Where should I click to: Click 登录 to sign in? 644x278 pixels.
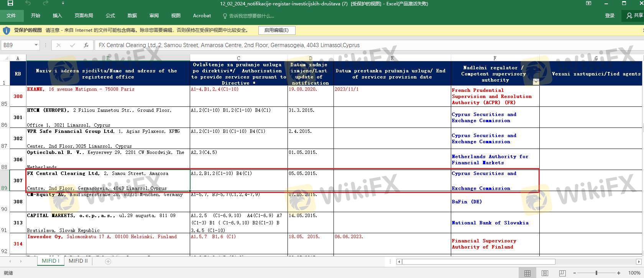coord(609,16)
